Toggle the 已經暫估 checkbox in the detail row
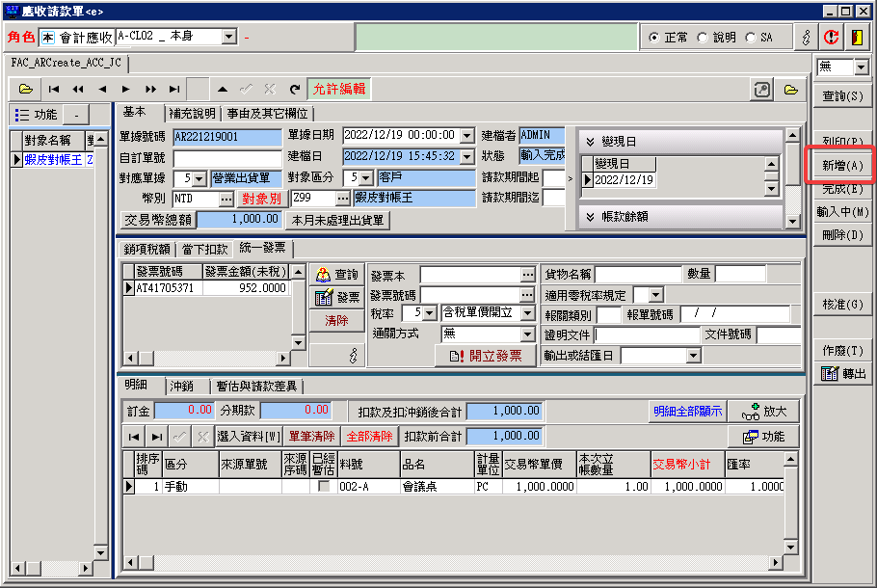The height and width of the screenshot is (588, 877). click(x=323, y=487)
